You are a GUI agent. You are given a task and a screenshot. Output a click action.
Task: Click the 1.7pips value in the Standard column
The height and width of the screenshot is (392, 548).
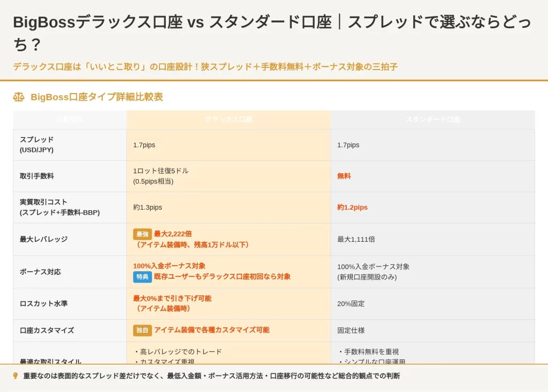(x=348, y=145)
